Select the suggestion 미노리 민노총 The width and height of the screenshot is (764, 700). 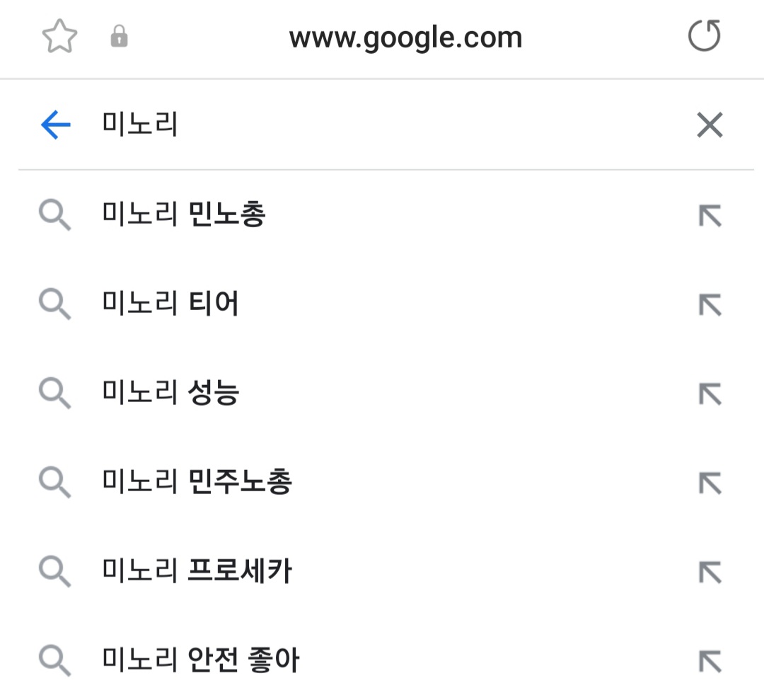coord(184,215)
